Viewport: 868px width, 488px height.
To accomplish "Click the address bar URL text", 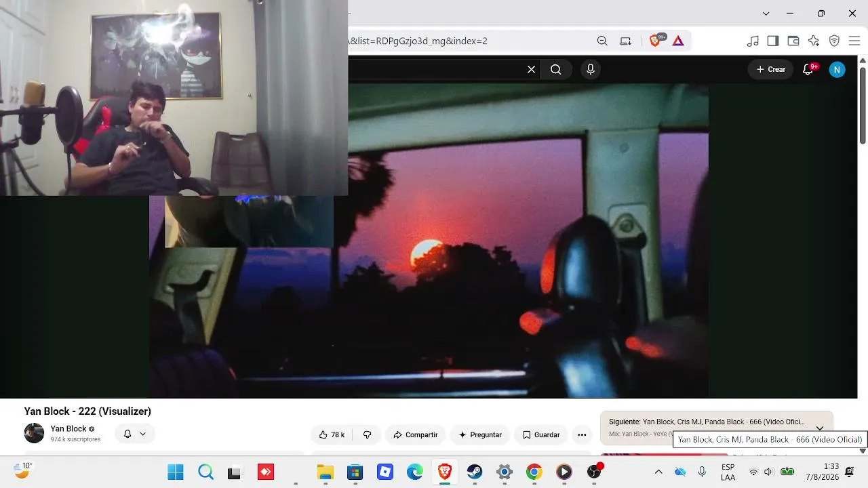I will (418, 41).
